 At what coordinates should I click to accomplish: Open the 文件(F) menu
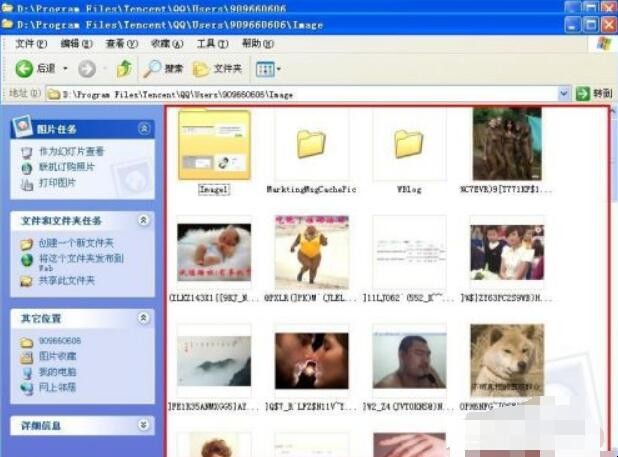coord(31,43)
